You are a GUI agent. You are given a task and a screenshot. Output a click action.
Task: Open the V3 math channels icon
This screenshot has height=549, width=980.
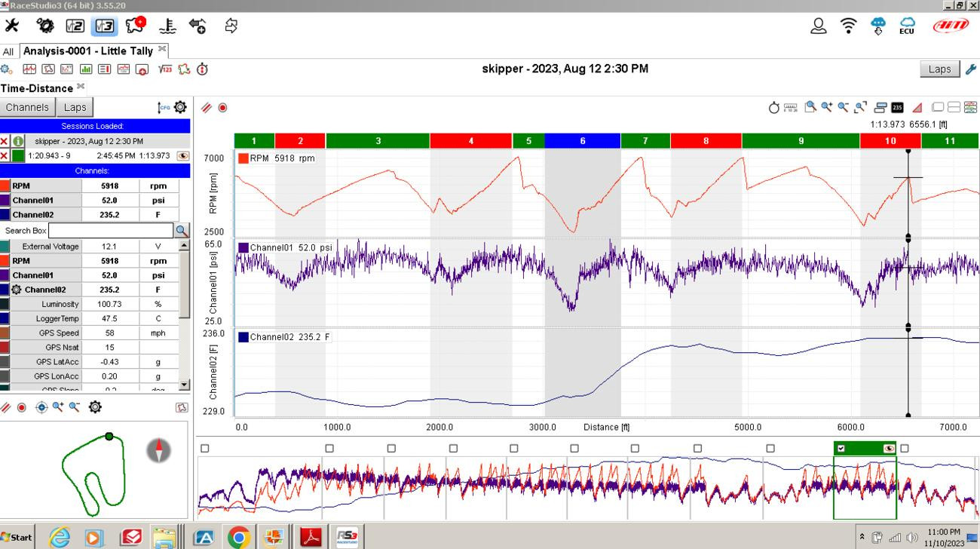(105, 26)
